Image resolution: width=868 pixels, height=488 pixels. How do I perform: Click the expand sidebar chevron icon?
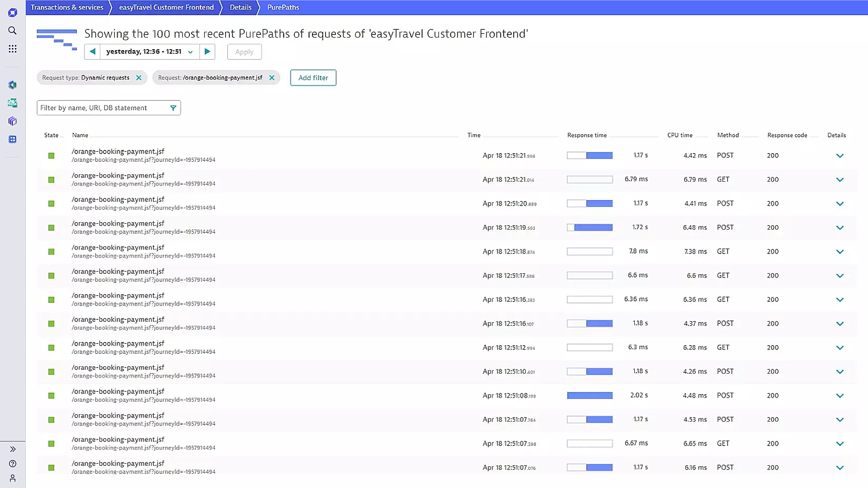point(13,449)
